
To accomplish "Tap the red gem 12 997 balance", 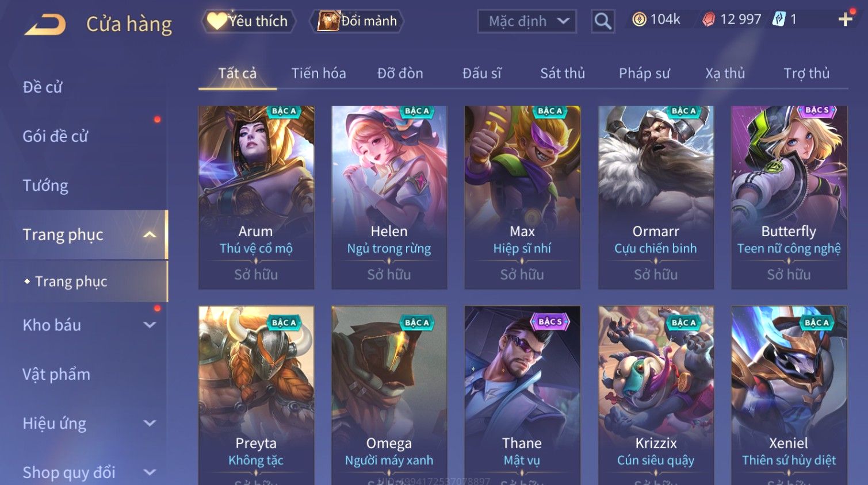I will click(x=731, y=20).
